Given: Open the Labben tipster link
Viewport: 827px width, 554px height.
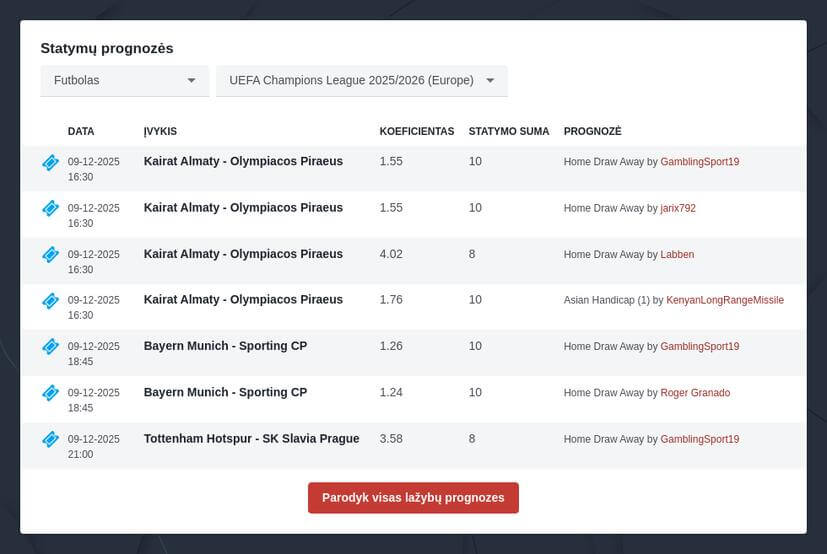Looking at the screenshot, I should point(677,254).
